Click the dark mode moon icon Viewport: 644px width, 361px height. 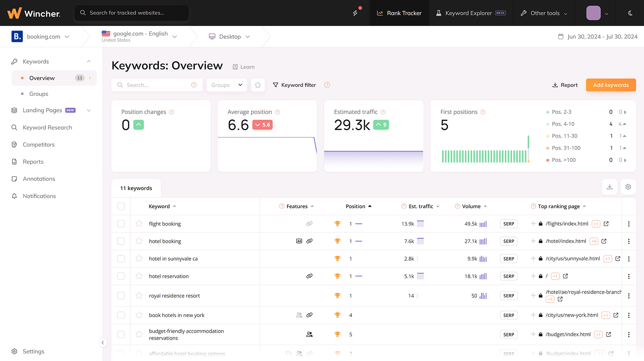[630, 13]
